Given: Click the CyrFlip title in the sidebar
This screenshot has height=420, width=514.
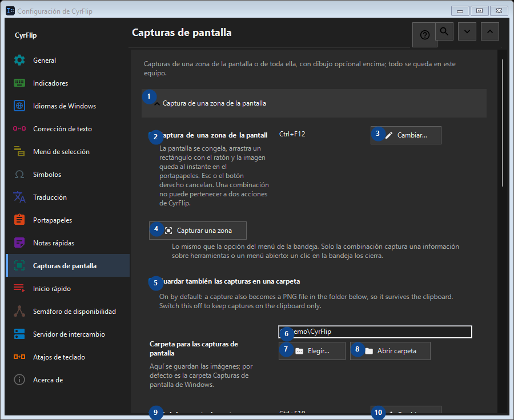Looking at the screenshot, I should pyautogui.click(x=26, y=35).
